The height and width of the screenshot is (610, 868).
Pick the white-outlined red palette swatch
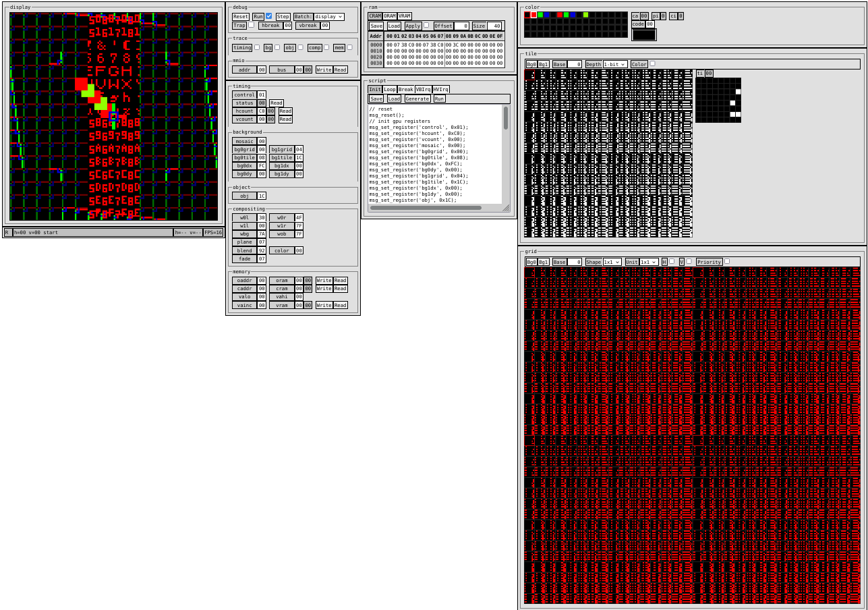(533, 15)
